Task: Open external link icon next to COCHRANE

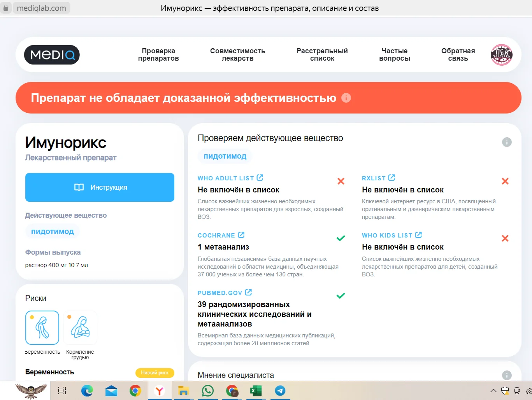Action: click(241, 235)
